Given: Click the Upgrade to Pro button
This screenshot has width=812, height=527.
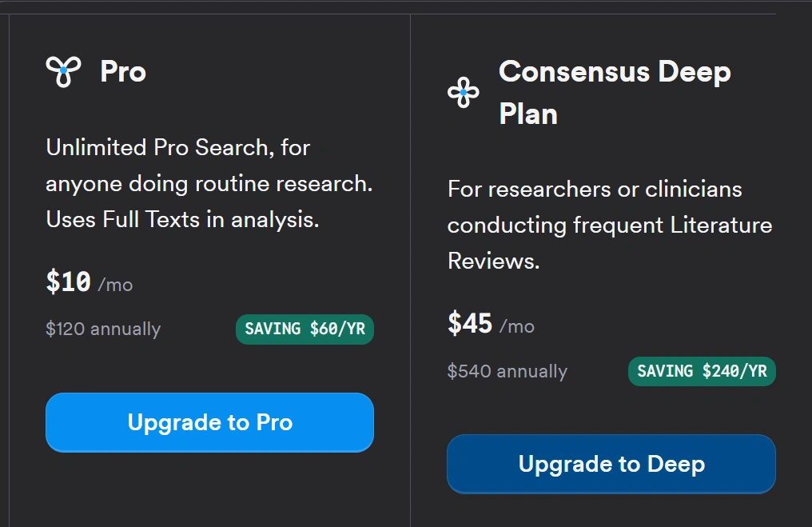Looking at the screenshot, I should [209, 422].
